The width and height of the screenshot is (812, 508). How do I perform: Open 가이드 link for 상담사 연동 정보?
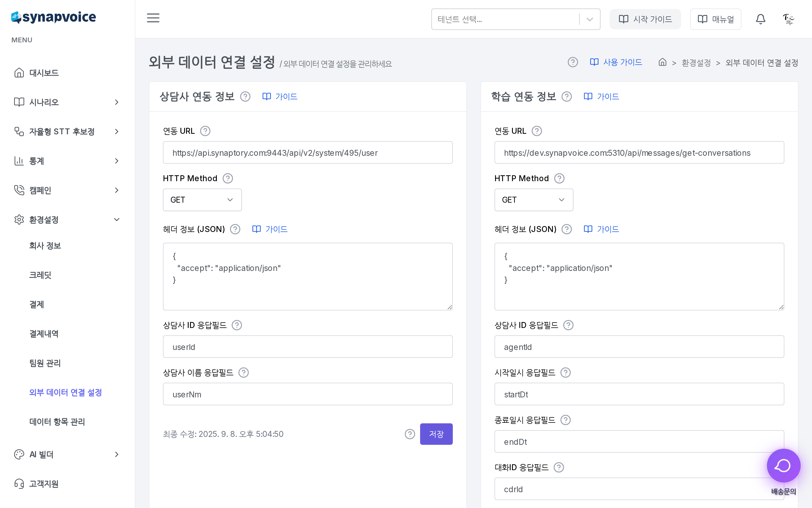pos(280,97)
